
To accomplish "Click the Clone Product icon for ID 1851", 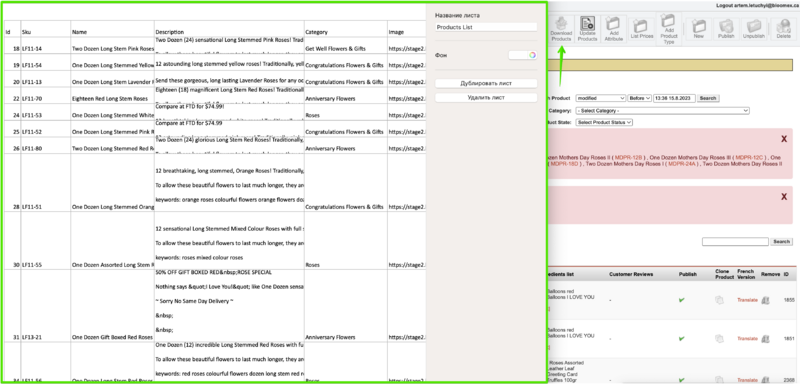I will [719, 339].
